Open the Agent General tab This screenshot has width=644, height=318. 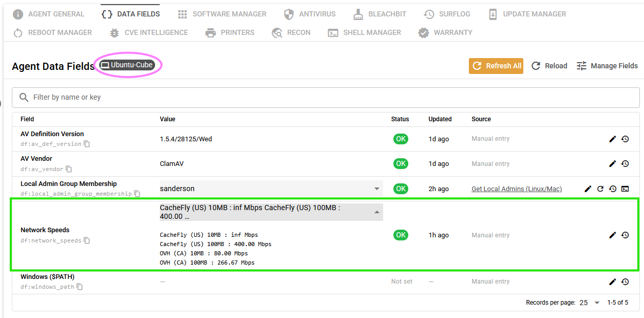[48, 14]
